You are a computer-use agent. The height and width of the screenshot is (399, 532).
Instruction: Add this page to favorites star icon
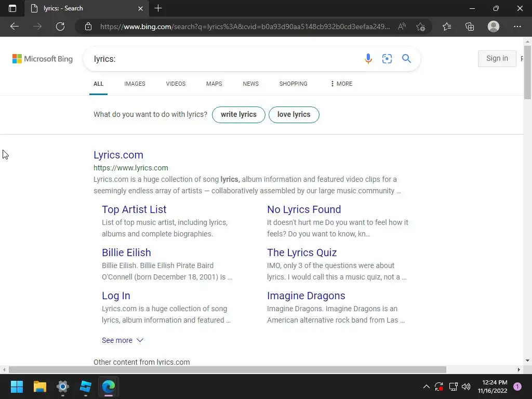(x=420, y=26)
